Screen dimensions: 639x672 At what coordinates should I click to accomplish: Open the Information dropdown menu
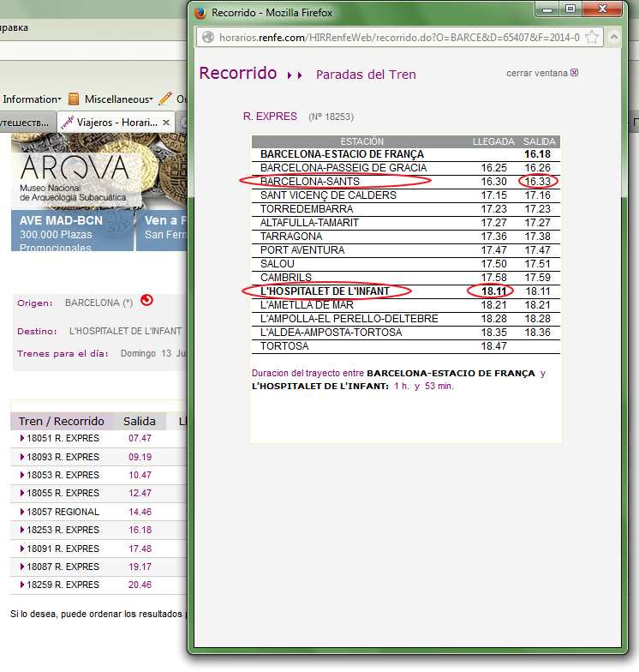point(33,99)
